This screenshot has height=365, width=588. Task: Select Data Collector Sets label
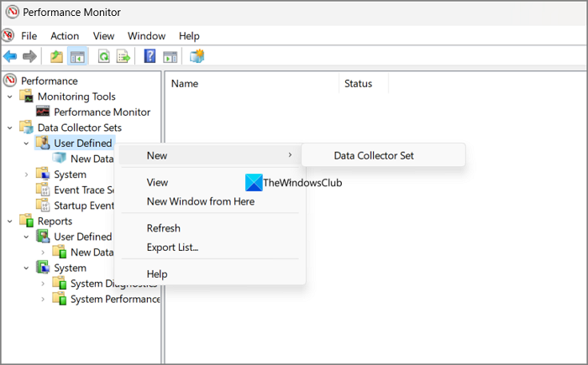point(80,128)
